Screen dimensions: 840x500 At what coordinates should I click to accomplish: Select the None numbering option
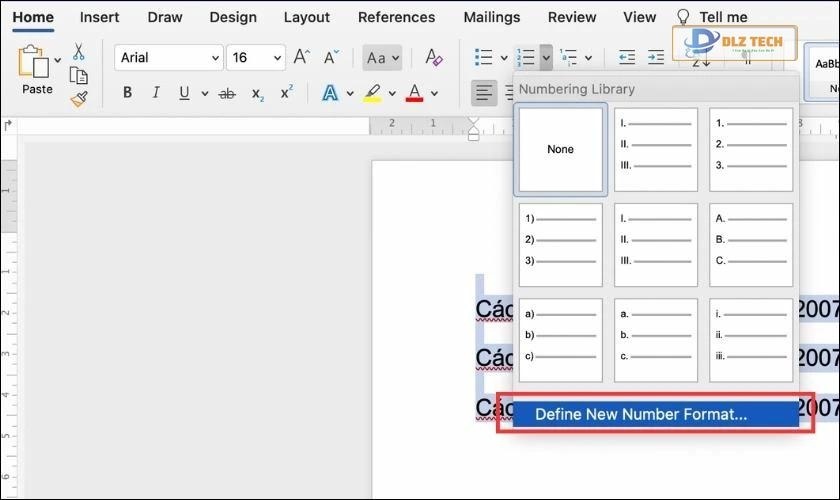pos(560,149)
